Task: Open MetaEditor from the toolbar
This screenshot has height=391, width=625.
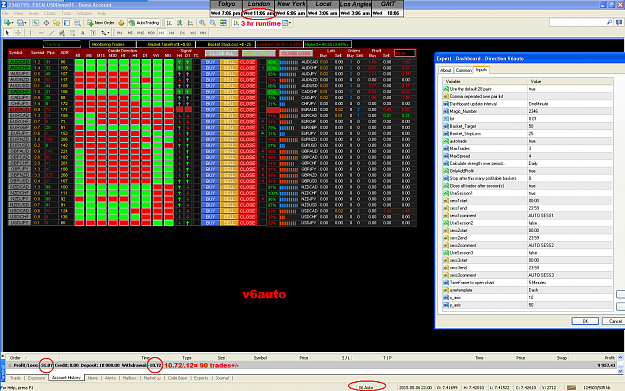Action: [x=121, y=23]
